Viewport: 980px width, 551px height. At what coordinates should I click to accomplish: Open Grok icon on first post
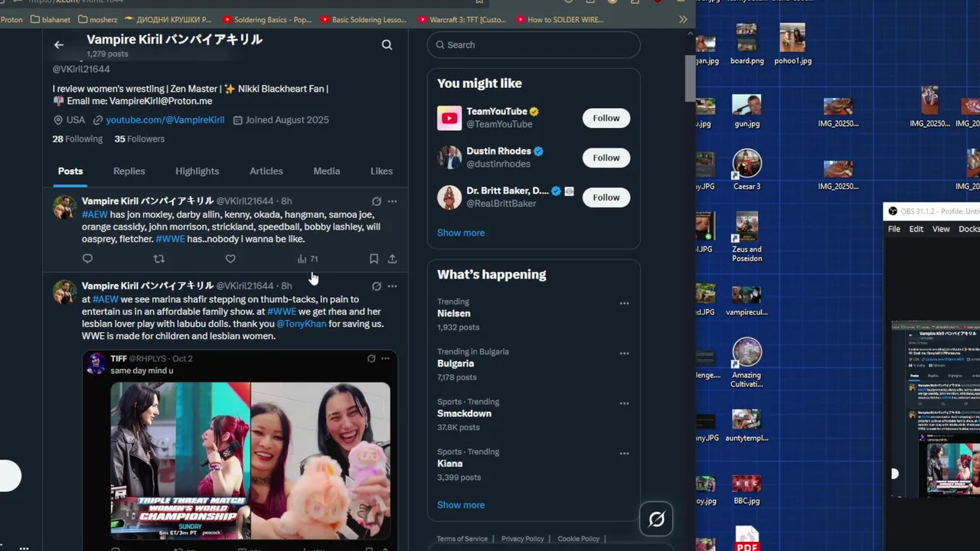point(376,201)
